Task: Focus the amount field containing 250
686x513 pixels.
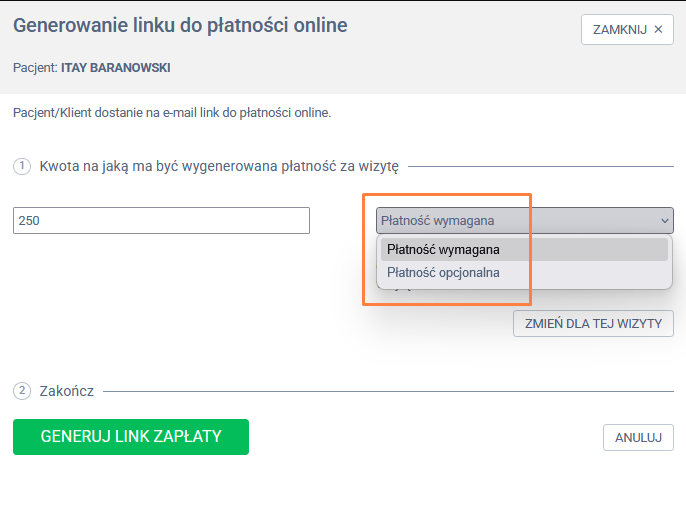Action: pos(161,221)
